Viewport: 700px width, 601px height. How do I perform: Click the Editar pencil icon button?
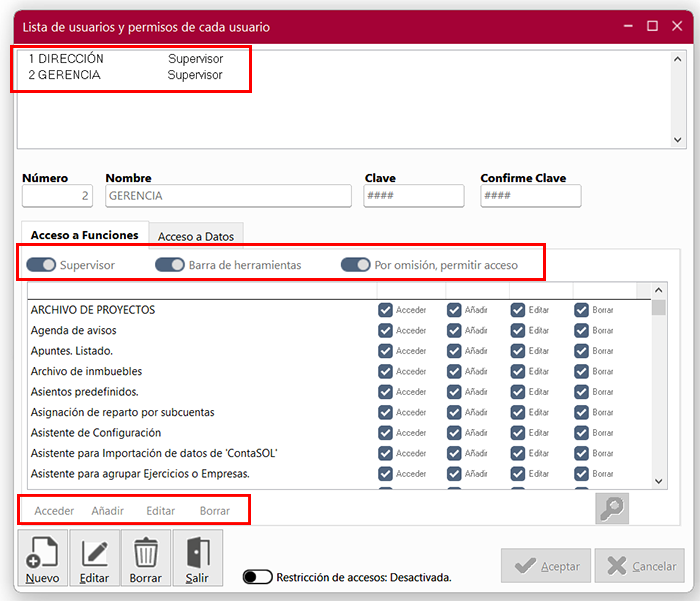(94, 558)
